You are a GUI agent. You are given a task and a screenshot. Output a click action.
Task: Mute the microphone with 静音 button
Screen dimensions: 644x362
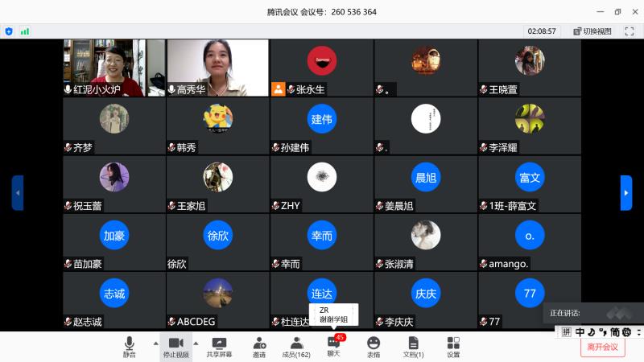click(x=129, y=347)
